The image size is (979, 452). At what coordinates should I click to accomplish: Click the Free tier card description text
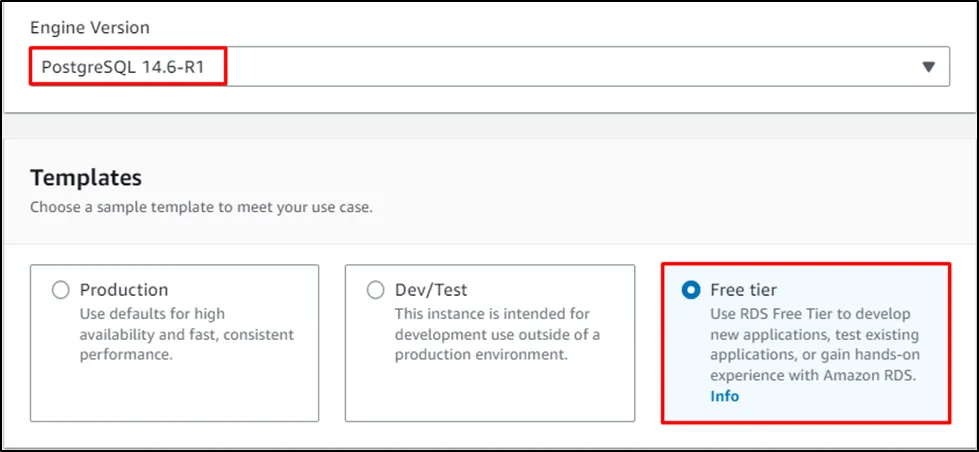click(813, 344)
